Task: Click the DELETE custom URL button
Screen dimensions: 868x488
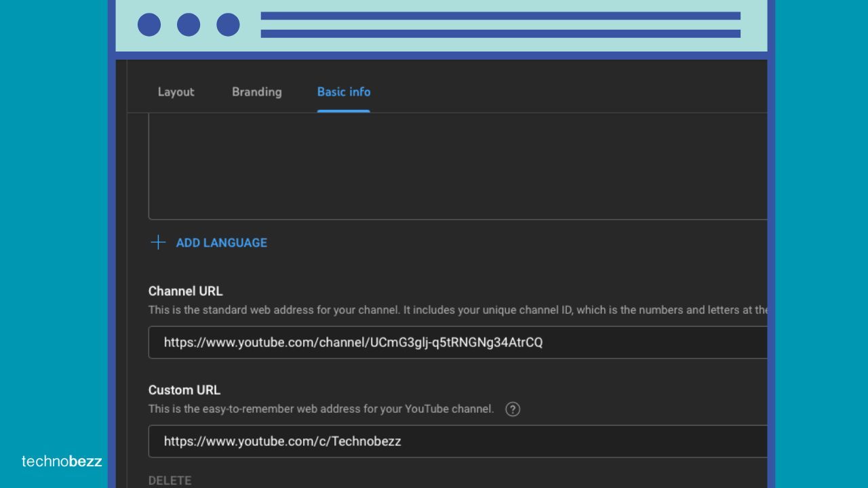Action: [x=170, y=481]
